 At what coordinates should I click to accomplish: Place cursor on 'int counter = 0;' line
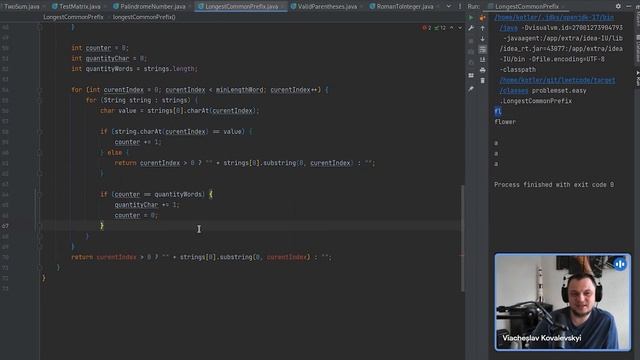(100, 48)
